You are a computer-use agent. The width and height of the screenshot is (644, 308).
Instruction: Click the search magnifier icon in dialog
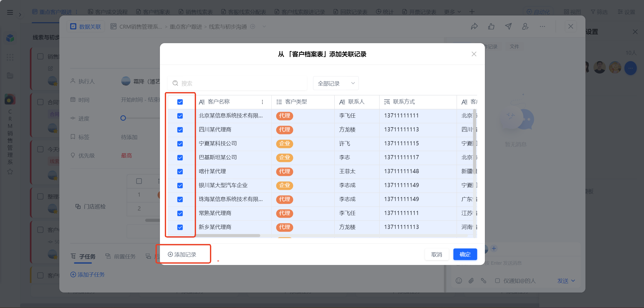(175, 83)
